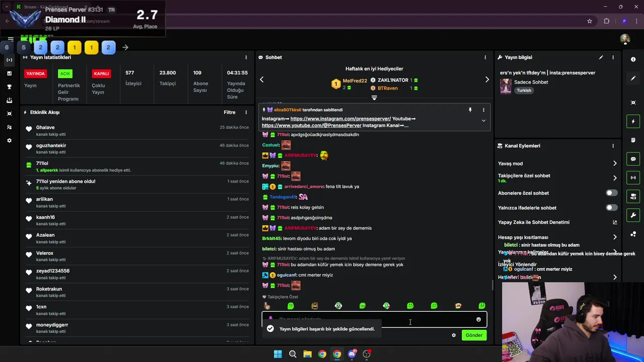Click the pencil icon in right toolbar

point(633,78)
